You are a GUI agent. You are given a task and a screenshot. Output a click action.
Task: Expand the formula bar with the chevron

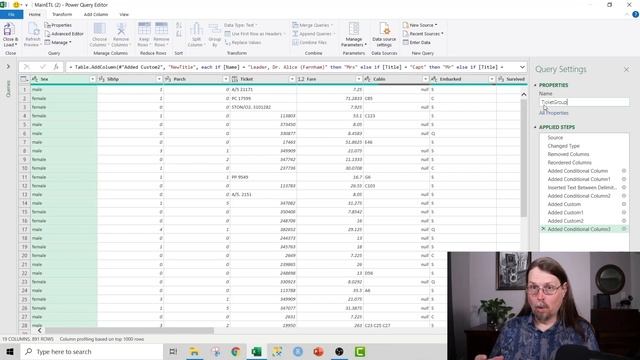click(x=522, y=67)
